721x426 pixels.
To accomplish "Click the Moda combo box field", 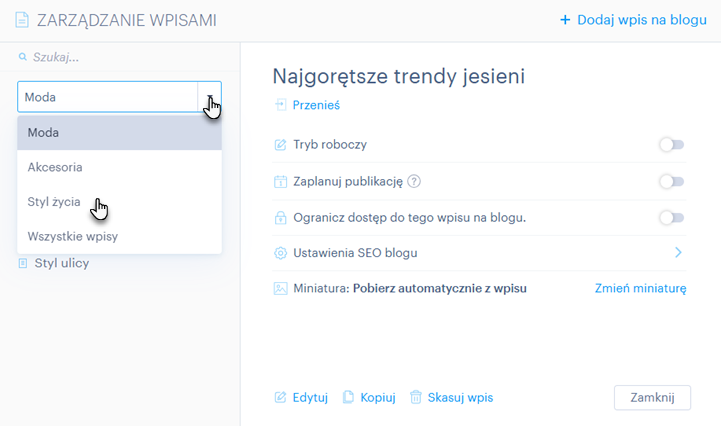I will pos(119,97).
